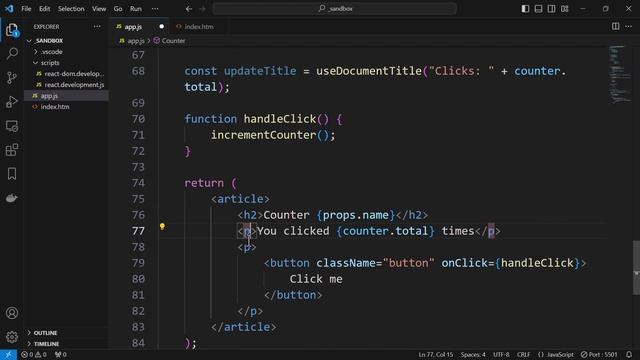This screenshot has height=360, width=640.
Task: Open the Run menu
Action: (136, 9)
